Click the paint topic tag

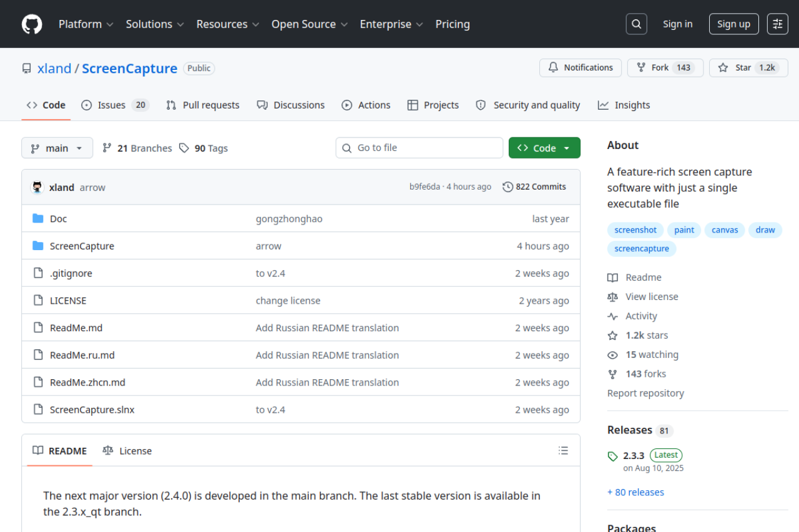(684, 230)
